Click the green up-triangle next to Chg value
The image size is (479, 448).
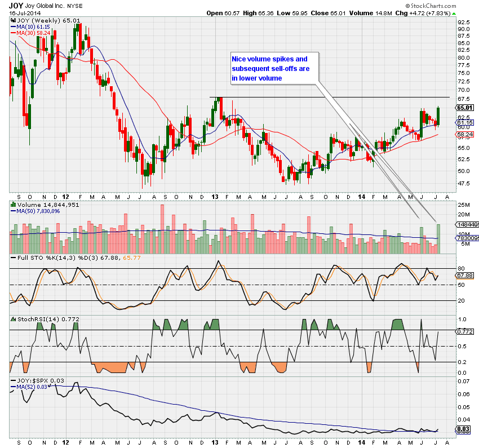[454, 14]
